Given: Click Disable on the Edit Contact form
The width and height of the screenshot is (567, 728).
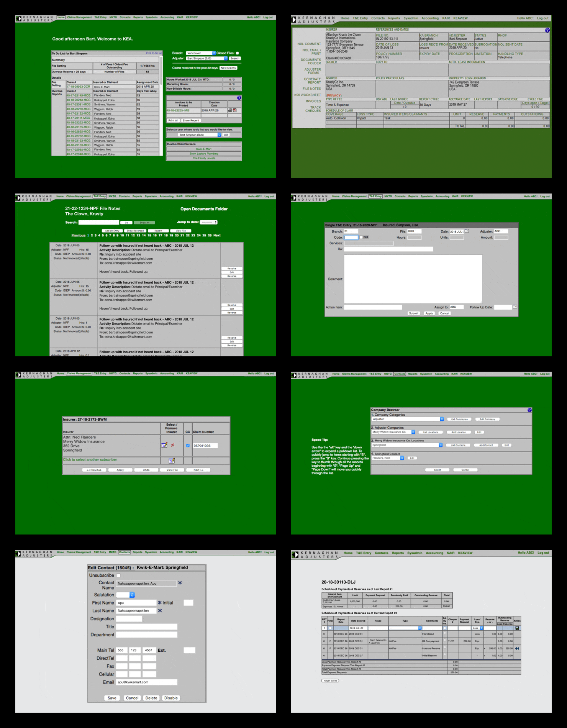Looking at the screenshot, I should [171, 698].
